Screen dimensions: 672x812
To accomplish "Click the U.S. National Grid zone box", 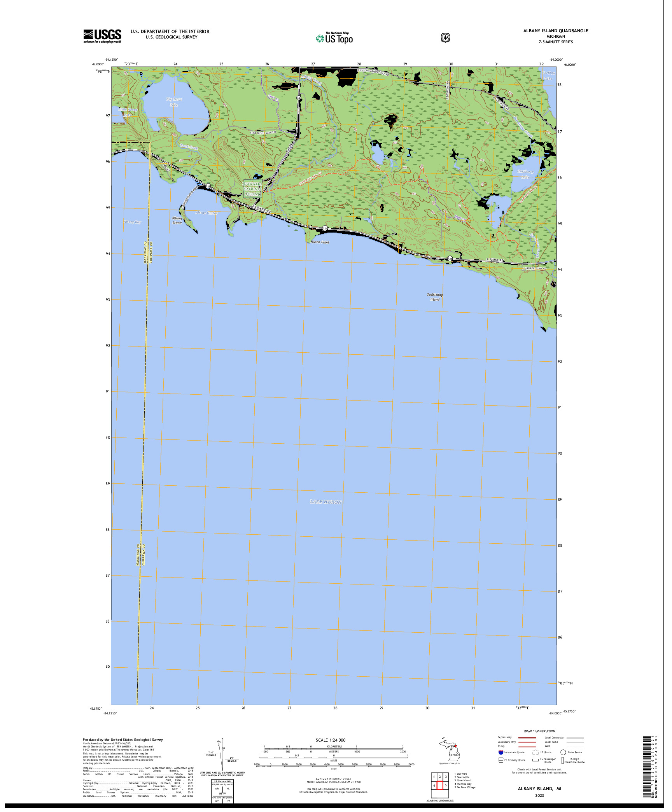I will [x=223, y=791].
